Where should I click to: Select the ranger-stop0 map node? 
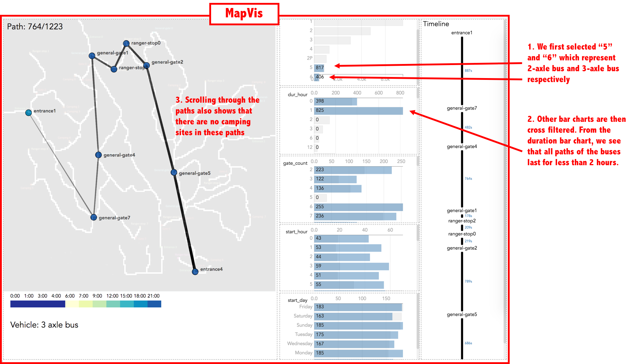(126, 43)
